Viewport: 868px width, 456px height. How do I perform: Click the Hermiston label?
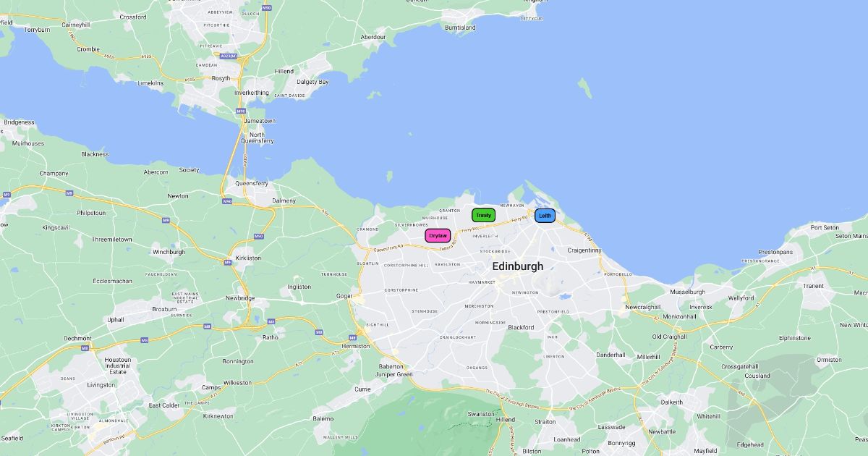coord(356,346)
